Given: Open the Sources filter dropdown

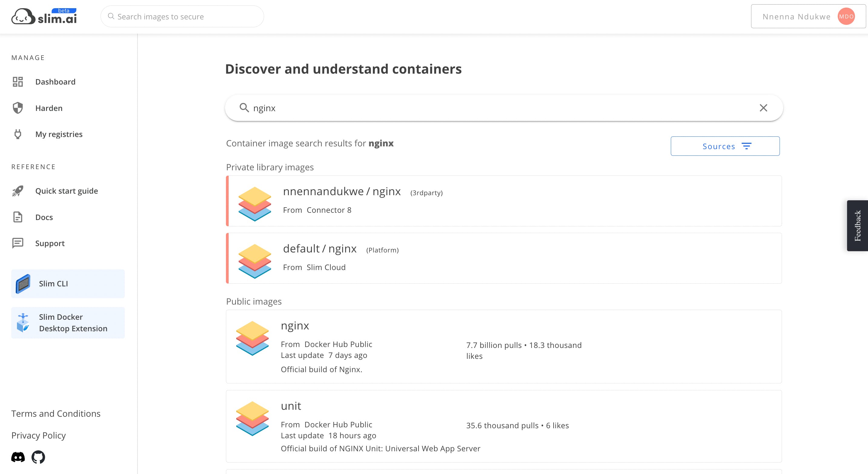Looking at the screenshot, I should pyautogui.click(x=725, y=146).
